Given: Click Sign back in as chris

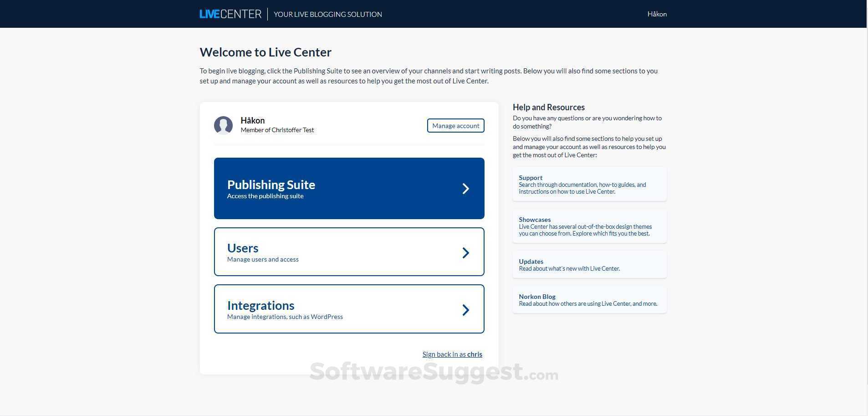Looking at the screenshot, I should [x=452, y=354].
